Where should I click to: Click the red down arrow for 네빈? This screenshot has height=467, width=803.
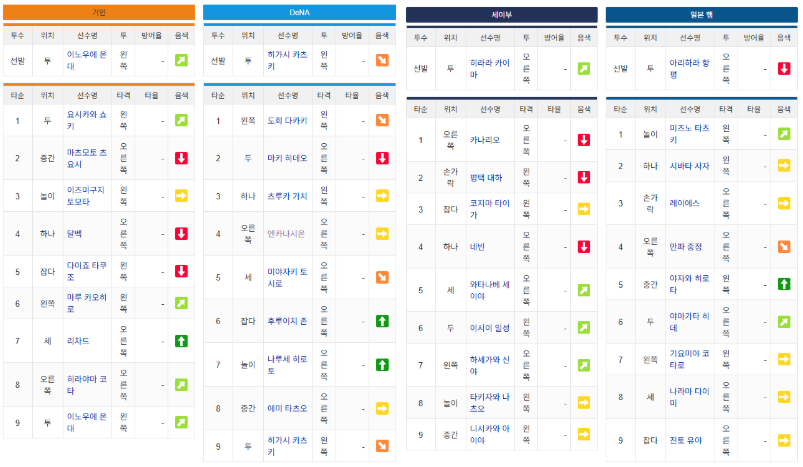(584, 247)
